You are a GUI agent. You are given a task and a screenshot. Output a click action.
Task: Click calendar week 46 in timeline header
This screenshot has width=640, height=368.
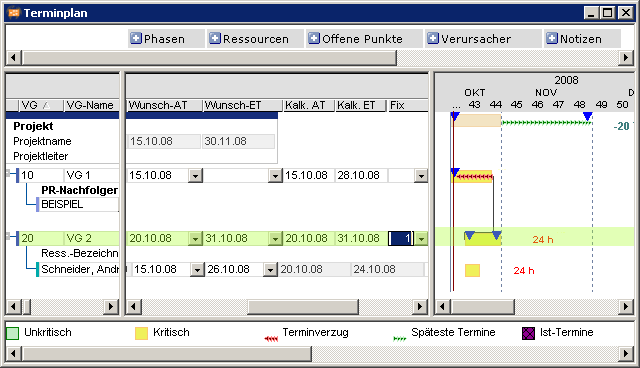[537, 105]
